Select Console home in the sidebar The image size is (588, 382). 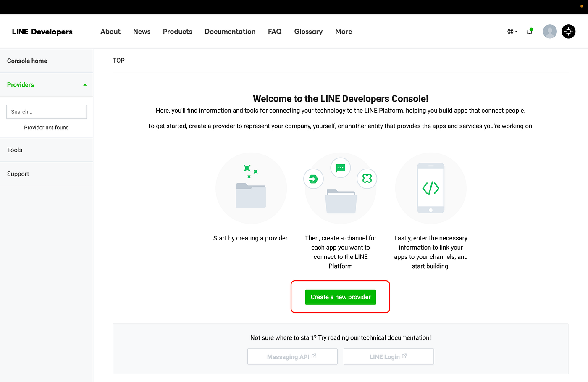pos(46,61)
